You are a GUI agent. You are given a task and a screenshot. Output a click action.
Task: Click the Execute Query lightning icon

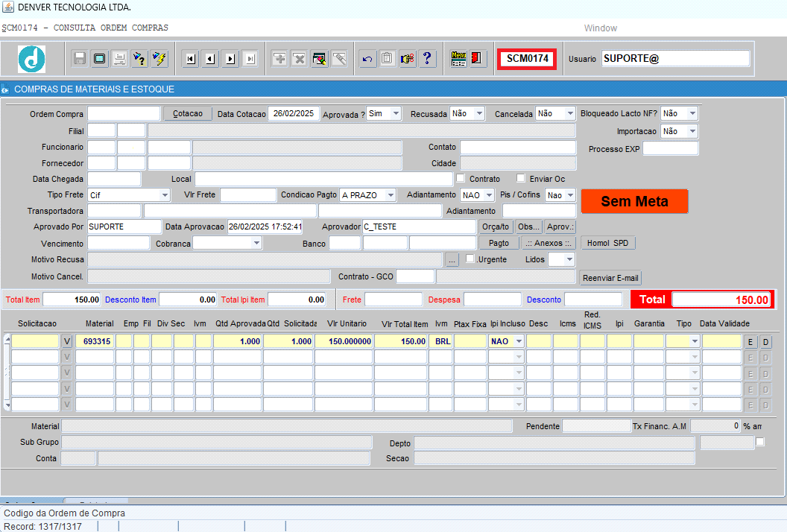[159, 59]
